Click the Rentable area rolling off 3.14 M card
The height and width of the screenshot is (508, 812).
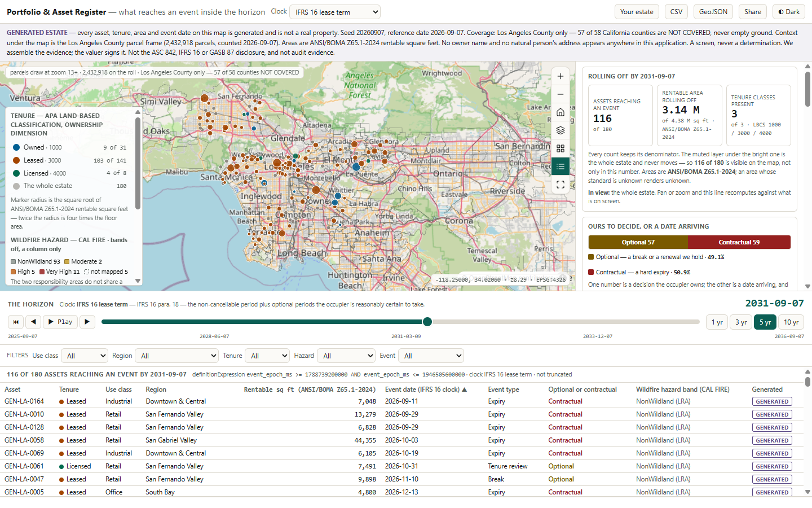pos(690,116)
